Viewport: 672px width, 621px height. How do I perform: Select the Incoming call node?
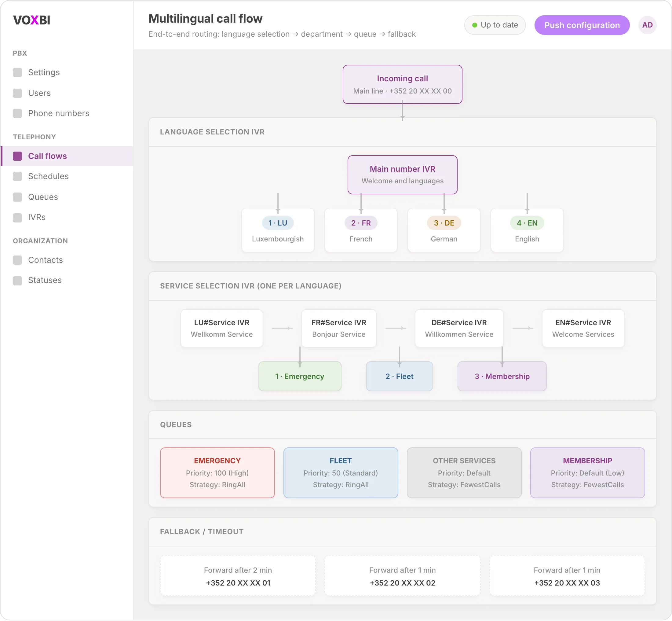tap(402, 84)
